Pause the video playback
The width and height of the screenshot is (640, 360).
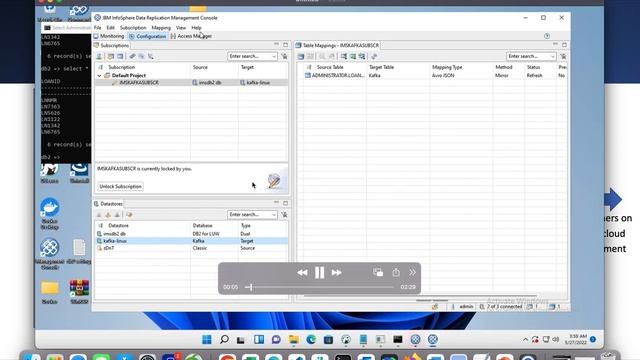click(320, 273)
